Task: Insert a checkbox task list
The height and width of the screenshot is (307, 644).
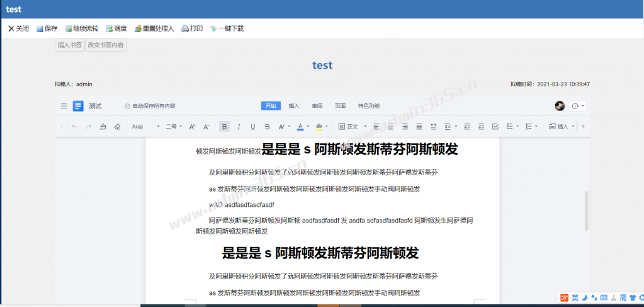Action: 495,127
